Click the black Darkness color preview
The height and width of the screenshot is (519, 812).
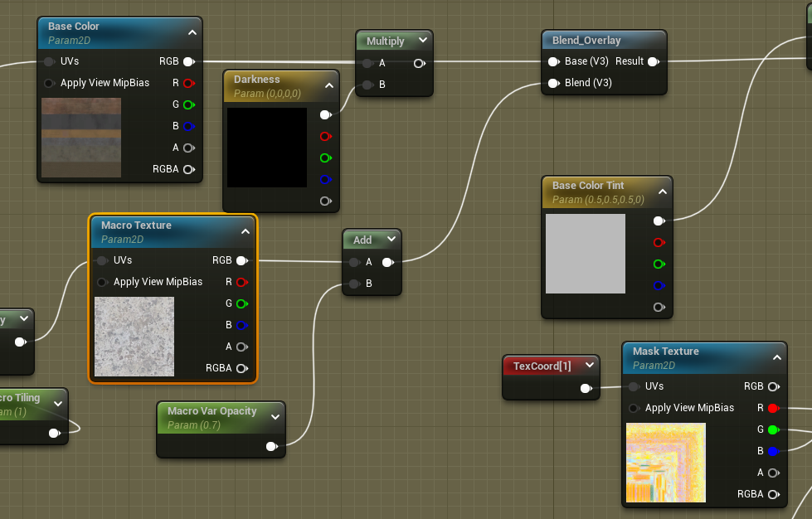coord(267,148)
